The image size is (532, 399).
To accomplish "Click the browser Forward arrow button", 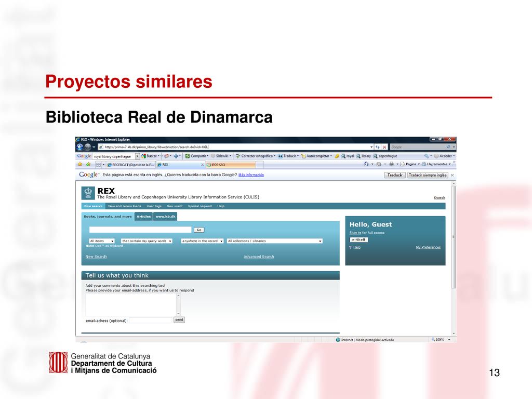I will (87, 147).
